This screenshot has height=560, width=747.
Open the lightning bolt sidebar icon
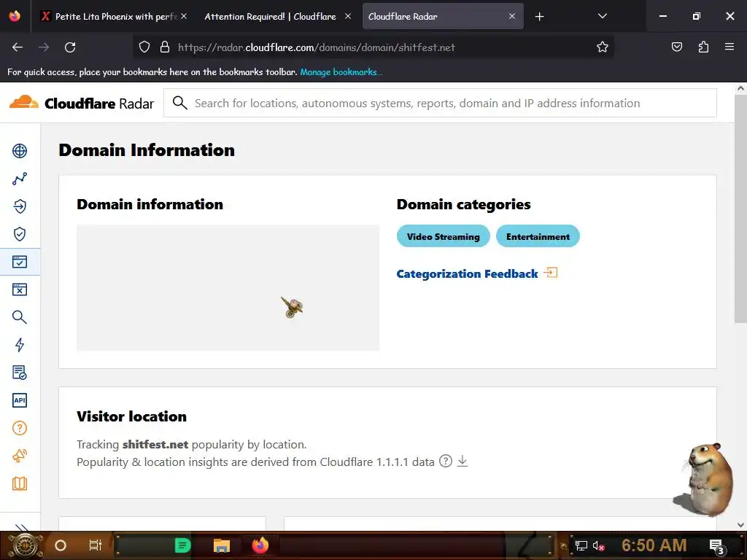(20, 345)
